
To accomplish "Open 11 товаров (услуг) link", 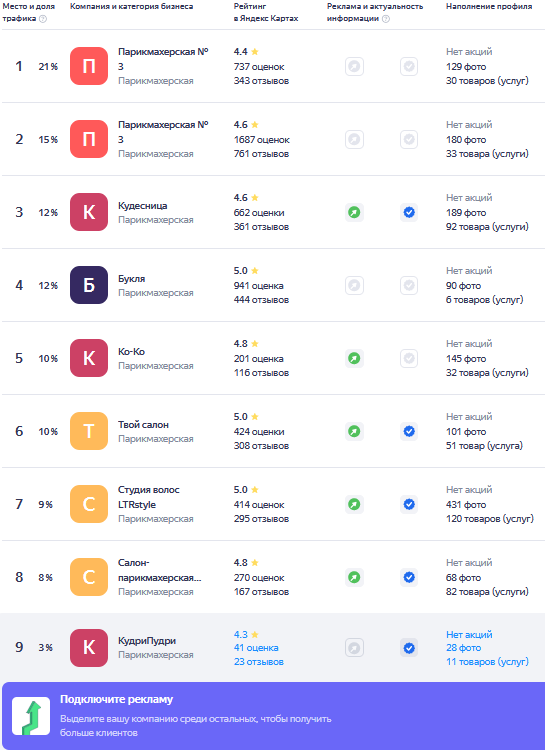I will [x=487, y=662].
